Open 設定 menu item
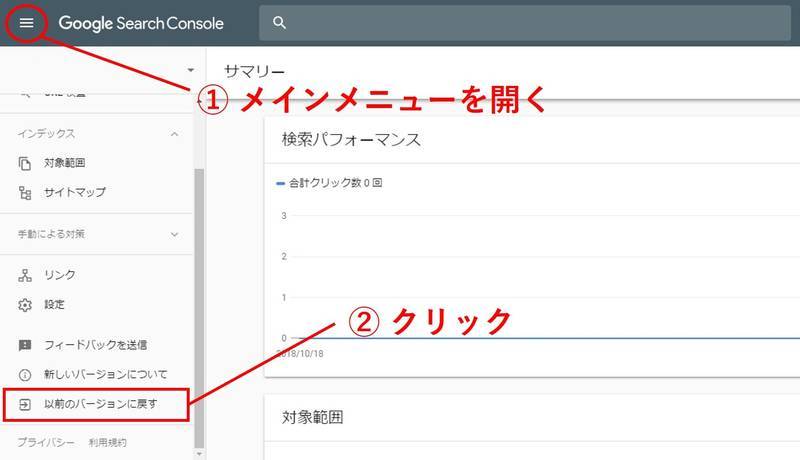800x460 pixels. pyautogui.click(x=54, y=304)
